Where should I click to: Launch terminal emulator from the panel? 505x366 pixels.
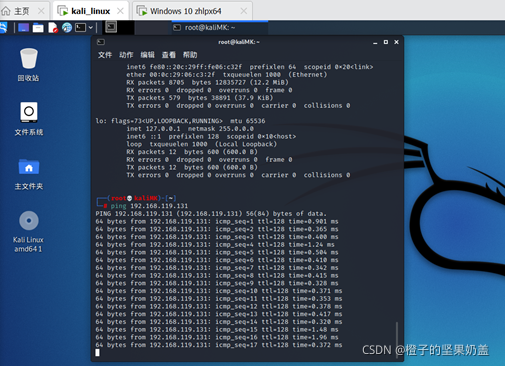click(x=80, y=27)
